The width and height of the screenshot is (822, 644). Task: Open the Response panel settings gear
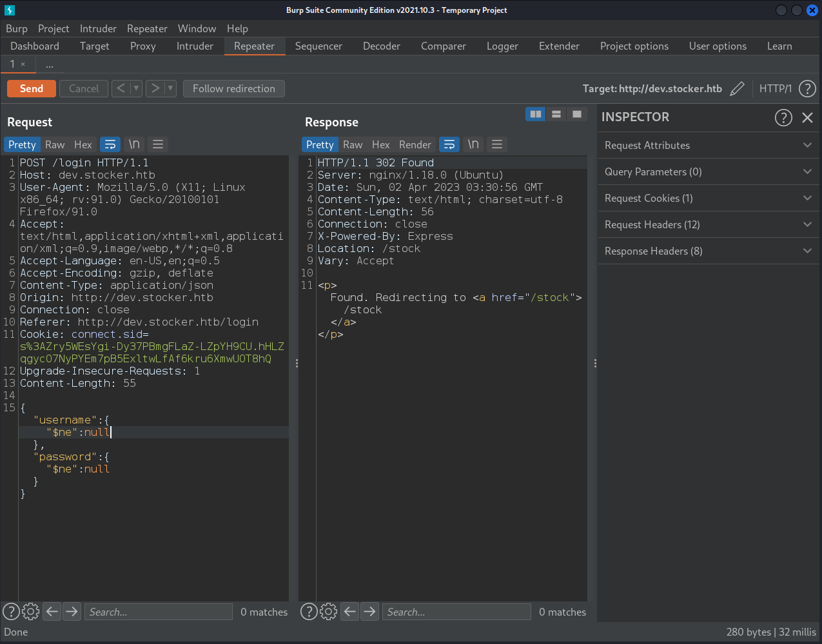(x=328, y=612)
